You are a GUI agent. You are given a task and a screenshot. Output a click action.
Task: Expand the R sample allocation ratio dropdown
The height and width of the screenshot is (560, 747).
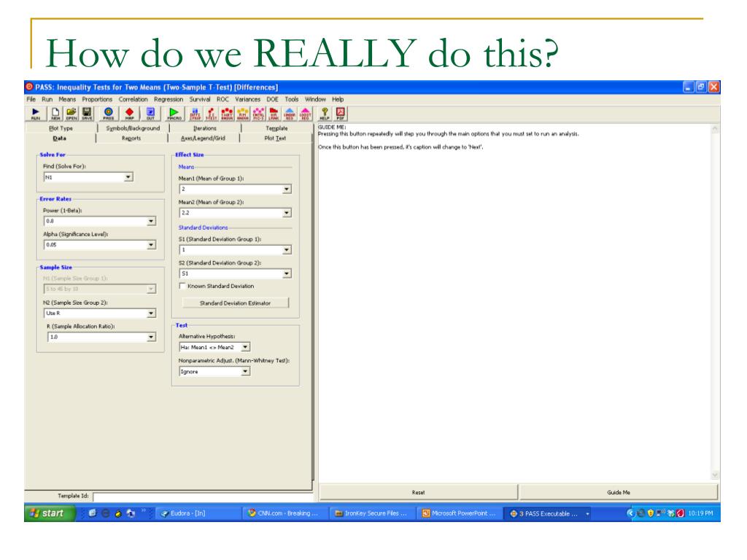pyautogui.click(x=151, y=337)
